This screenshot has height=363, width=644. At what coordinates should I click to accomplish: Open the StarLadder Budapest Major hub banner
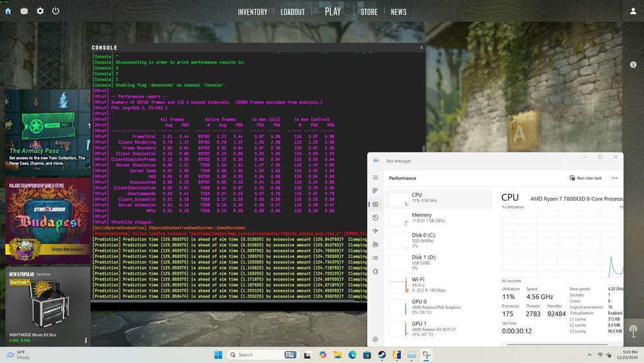tap(48, 221)
